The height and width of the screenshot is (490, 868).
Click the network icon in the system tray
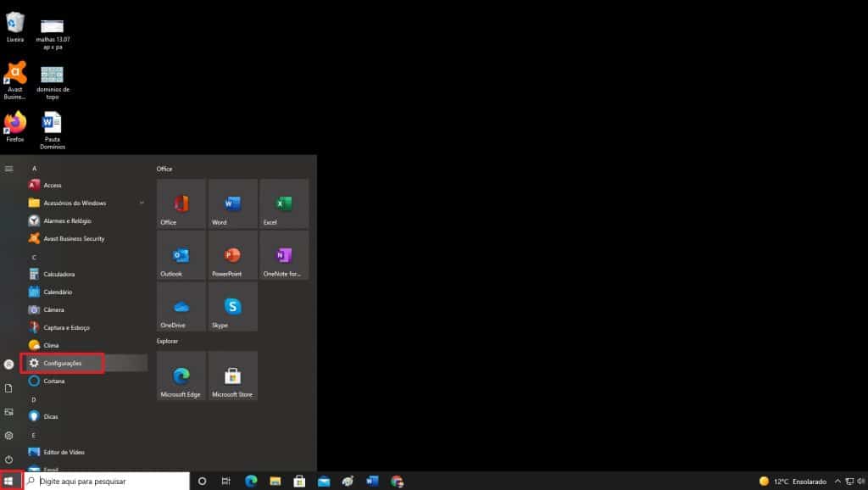pyautogui.click(x=849, y=482)
